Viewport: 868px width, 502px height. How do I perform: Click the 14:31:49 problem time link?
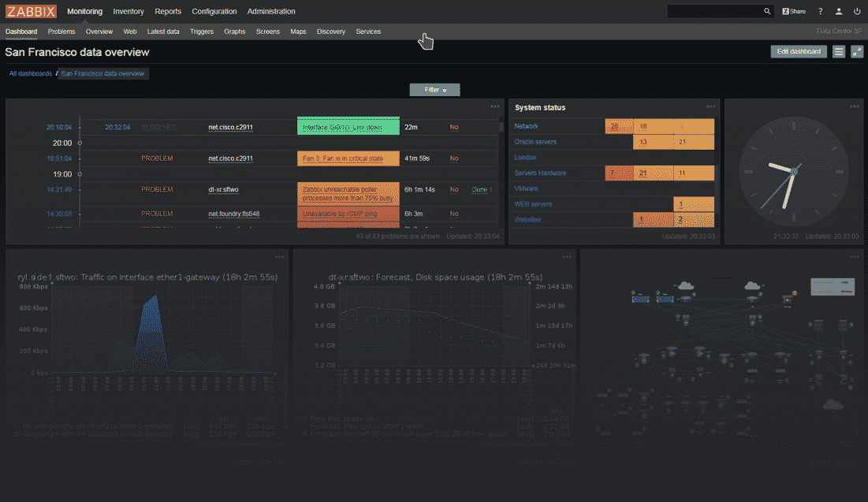58,189
